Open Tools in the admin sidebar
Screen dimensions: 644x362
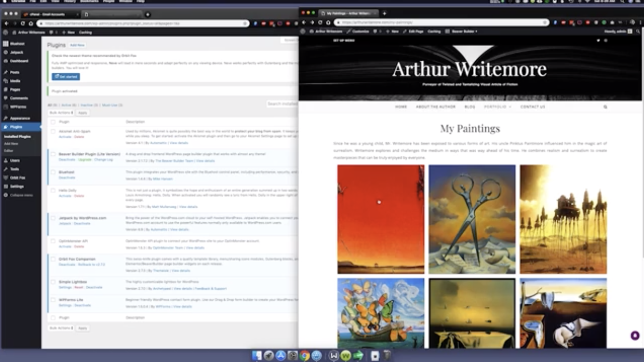tap(15, 169)
